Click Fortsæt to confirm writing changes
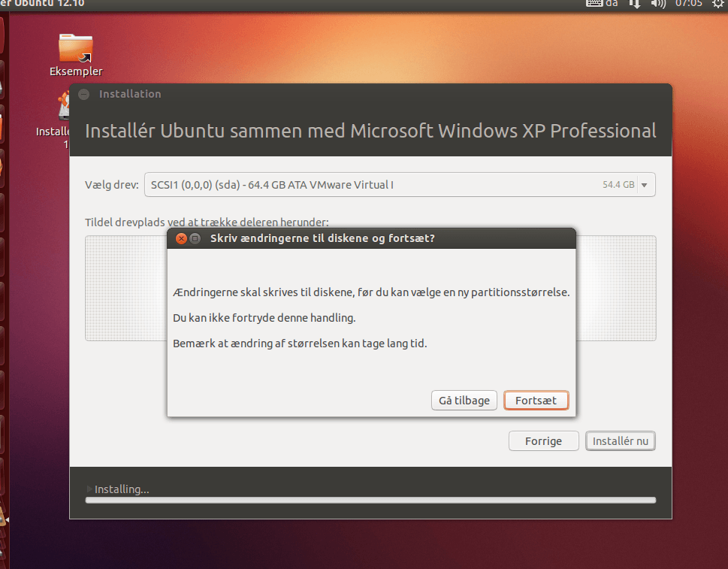The height and width of the screenshot is (569, 728). [x=536, y=400]
